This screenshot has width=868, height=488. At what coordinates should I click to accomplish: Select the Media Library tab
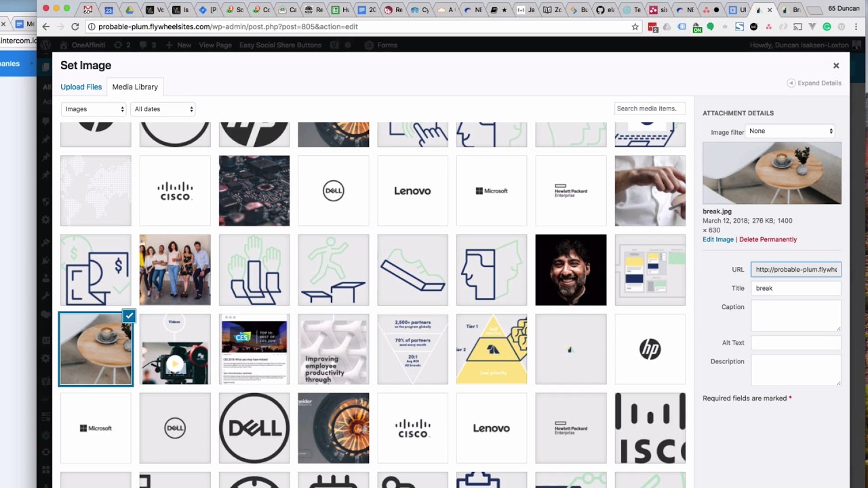[x=135, y=87]
